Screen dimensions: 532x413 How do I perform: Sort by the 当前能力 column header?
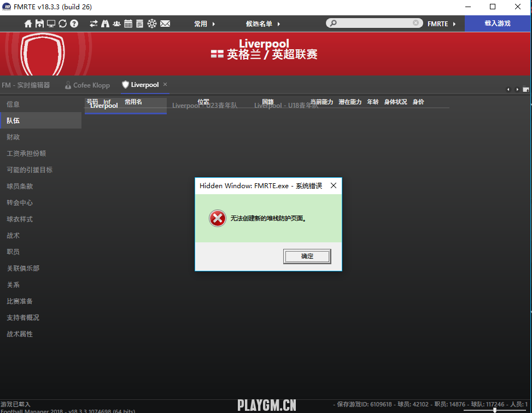click(321, 102)
